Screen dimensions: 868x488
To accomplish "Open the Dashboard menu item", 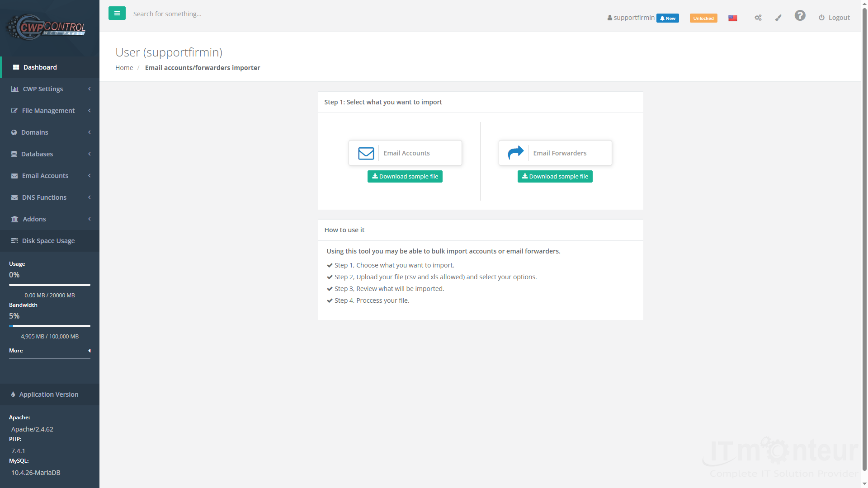I will (50, 67).
